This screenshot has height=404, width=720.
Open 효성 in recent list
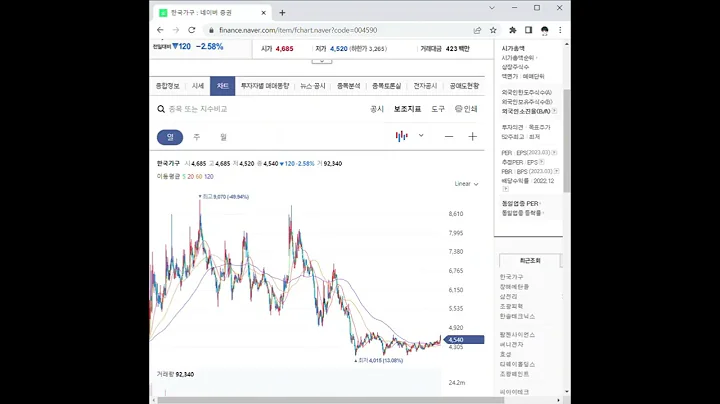[x=505, y=354]
